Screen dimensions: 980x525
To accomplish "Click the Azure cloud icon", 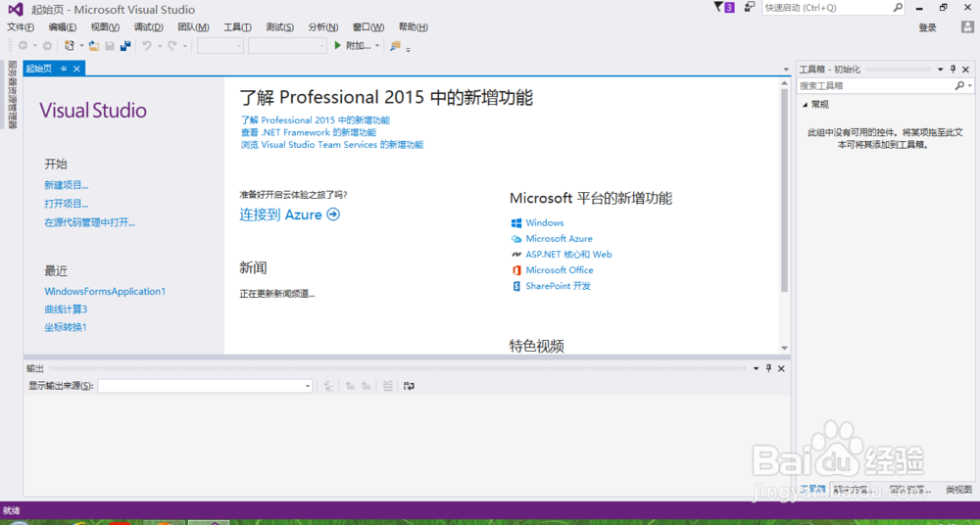I will (516, 239).
